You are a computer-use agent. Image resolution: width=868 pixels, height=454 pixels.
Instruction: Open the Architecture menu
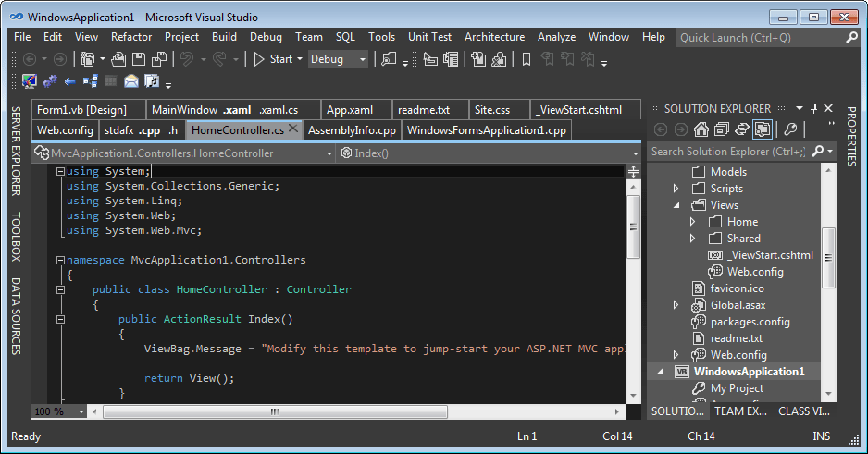[x=494, y=37]
